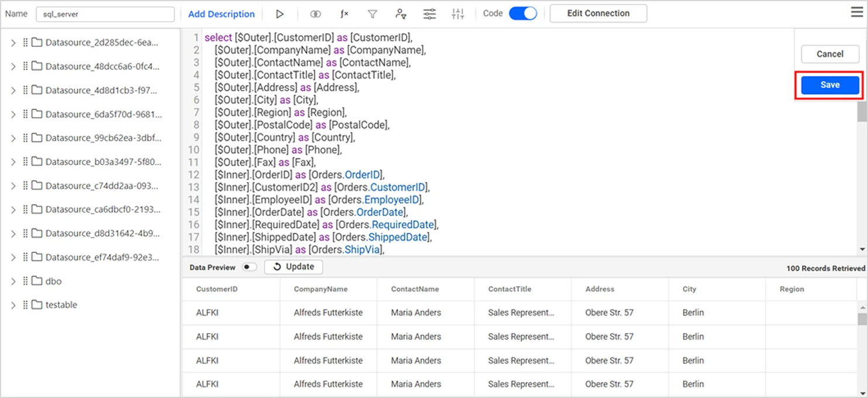Expand Datasource_b03a3497 tree node

click(13, 162)
